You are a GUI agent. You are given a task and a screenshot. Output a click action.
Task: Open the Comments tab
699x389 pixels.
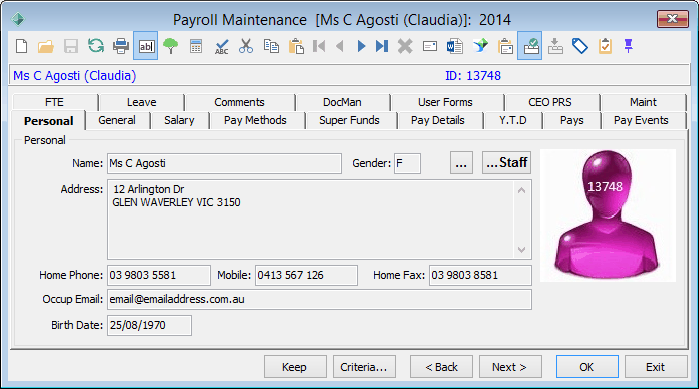239,102
